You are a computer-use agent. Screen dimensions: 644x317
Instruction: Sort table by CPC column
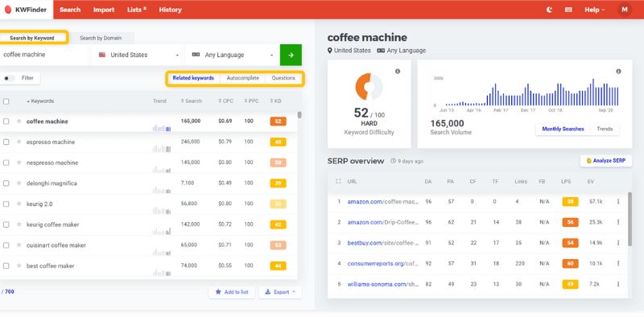coord(226,101)
